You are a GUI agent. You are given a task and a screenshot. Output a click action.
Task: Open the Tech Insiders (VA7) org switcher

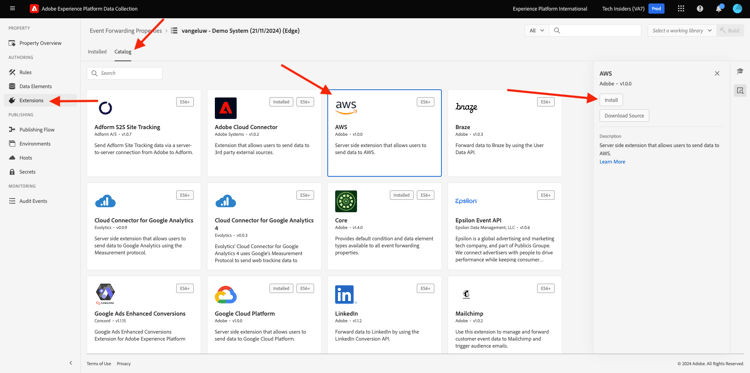pyautogui.click(x=623, y=9)
